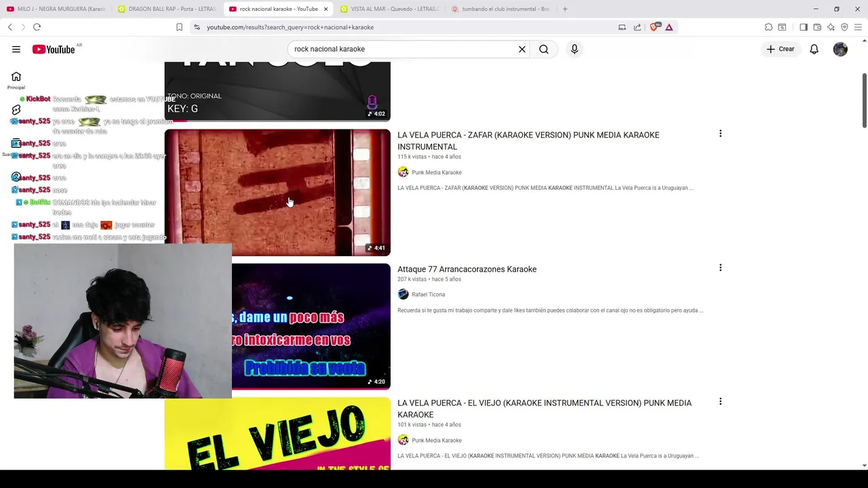Screen dimensions: 868x488
Task: Click the 'Recuerda si te gusta mi trabajo' description
Action: 550,310
